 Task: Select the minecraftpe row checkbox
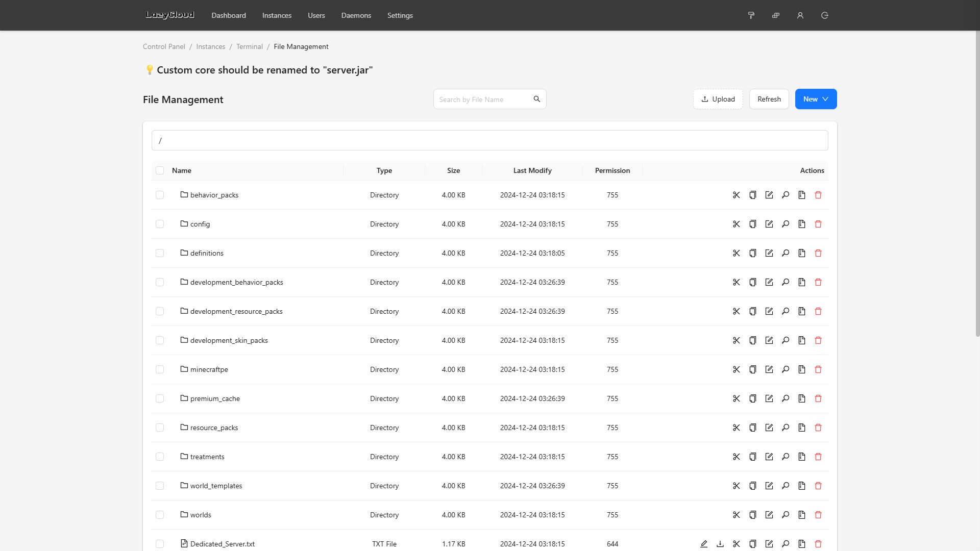[160, 369]
